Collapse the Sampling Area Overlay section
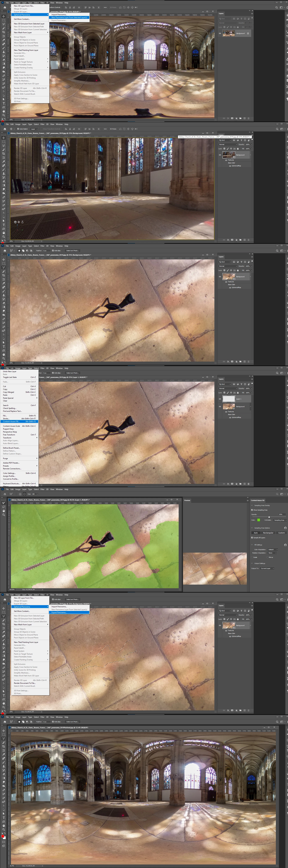Screen dimensions: 288x868 tap(252, 505)
